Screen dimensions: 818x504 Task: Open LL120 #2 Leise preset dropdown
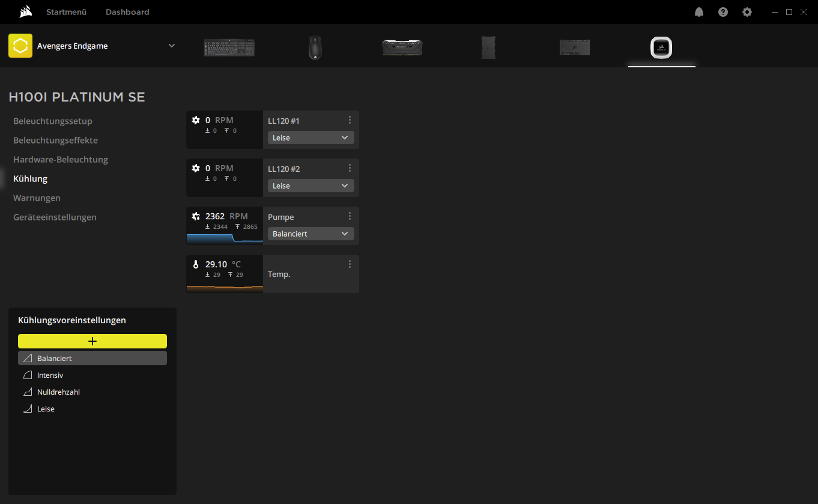311,186
